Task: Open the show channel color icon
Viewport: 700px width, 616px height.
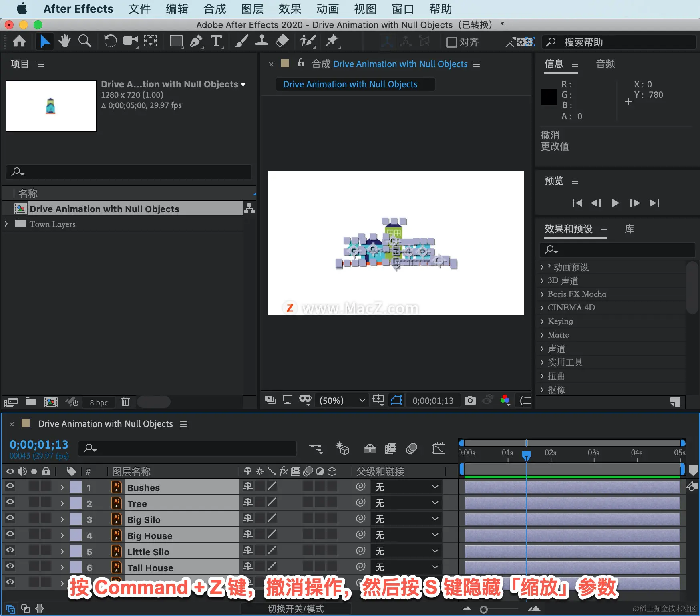Action: tap(505, 400)
